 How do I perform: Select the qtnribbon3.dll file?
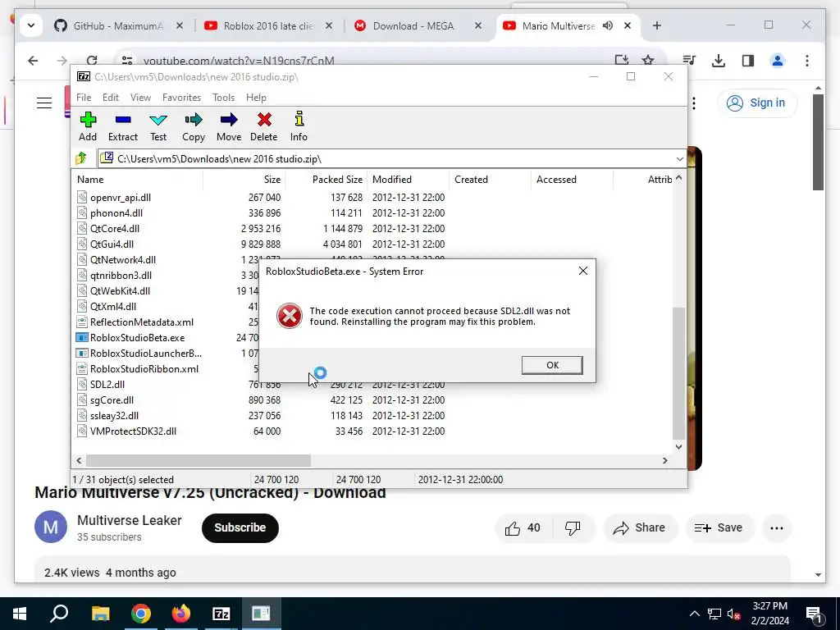click(x=121, y=276)
